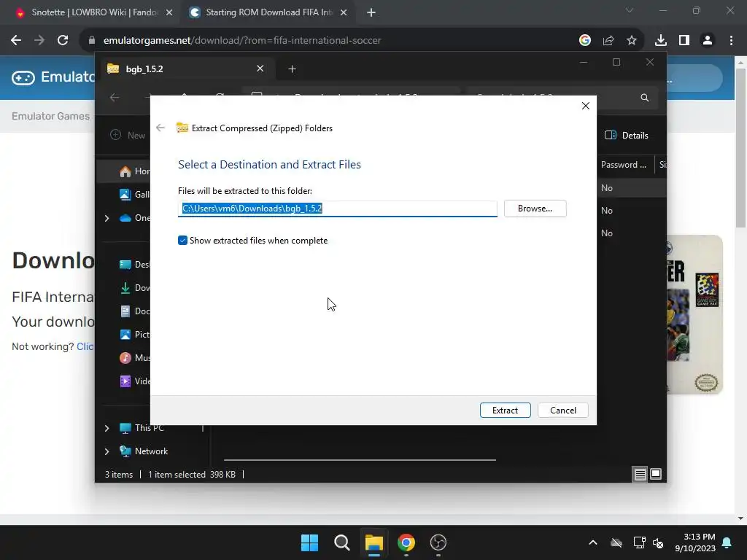The image size is (747, 560).
Task: Show hidden system tray icons
Action: (593, 542)
